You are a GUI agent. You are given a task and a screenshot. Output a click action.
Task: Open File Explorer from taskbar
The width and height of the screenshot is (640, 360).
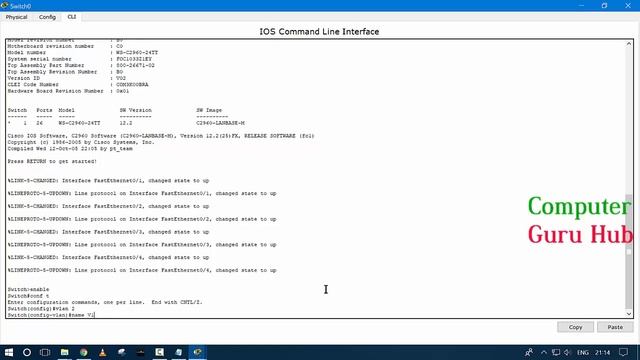click(64, 352)
